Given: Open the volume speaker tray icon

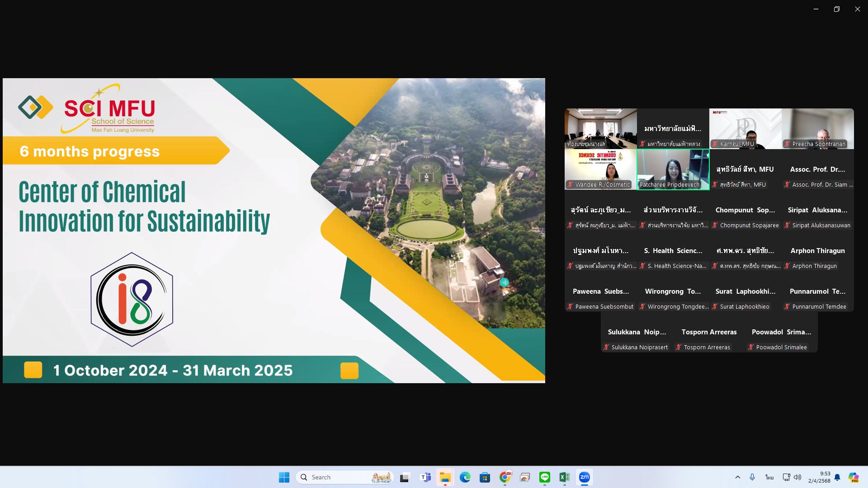Looking at the screenshot, I should (797, 477).
